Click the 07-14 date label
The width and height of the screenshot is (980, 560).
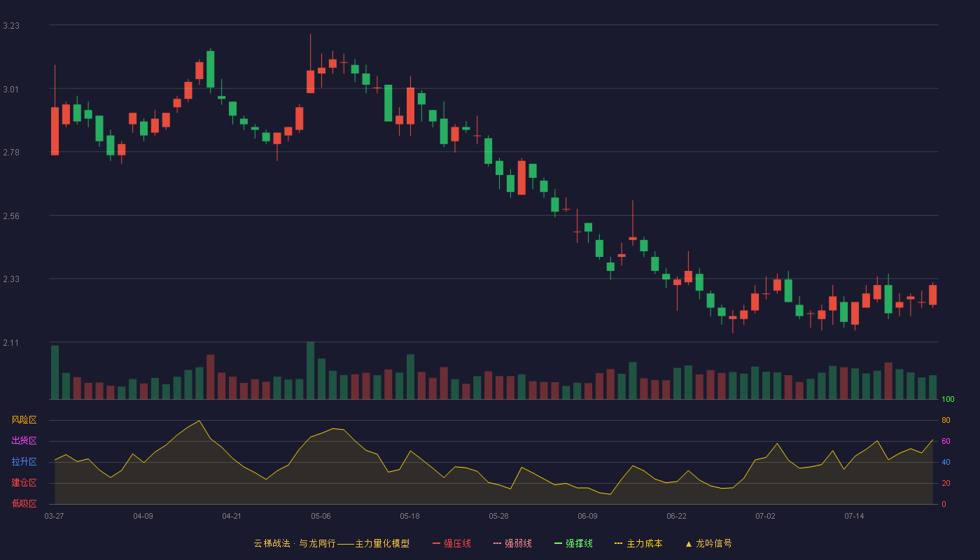(854, 516)
